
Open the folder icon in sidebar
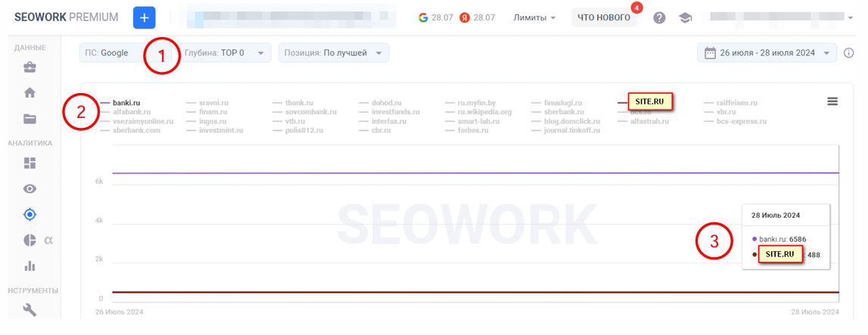pyautogui.click(x=30, y=118)
